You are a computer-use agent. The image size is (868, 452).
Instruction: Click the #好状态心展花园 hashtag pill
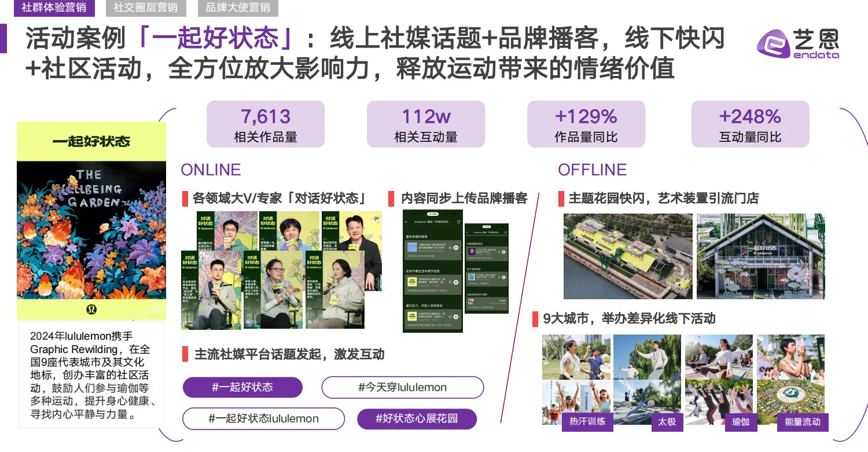pyautogui.click(x=417, y=418)
